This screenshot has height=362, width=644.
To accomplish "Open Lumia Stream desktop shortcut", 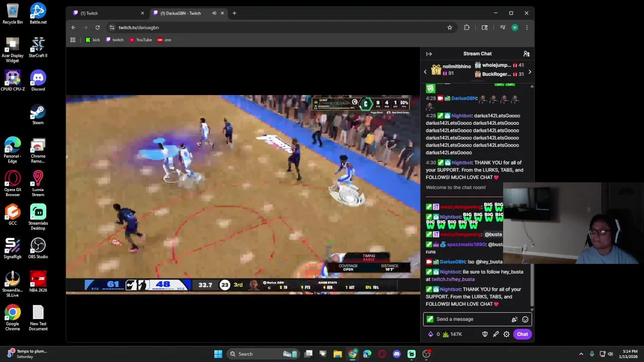I will [38, 184].
